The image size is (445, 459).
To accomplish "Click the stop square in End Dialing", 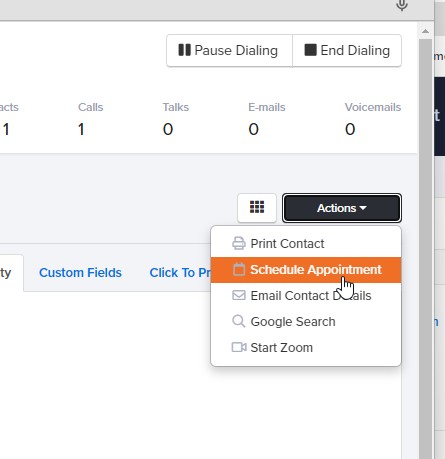I will coord(310,50).
